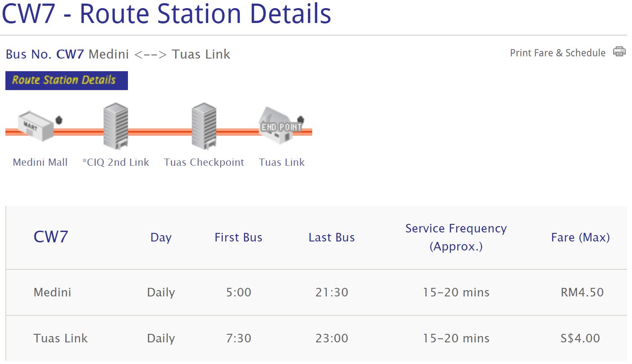Screen dimensions: 632x364
Task: Click the Medini Mall mart icon
Action: click(36, 127)
